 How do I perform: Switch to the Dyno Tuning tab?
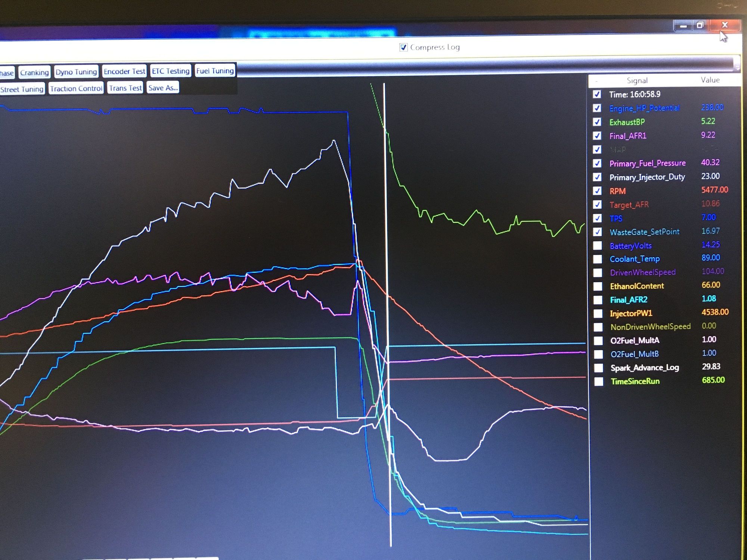76,72
